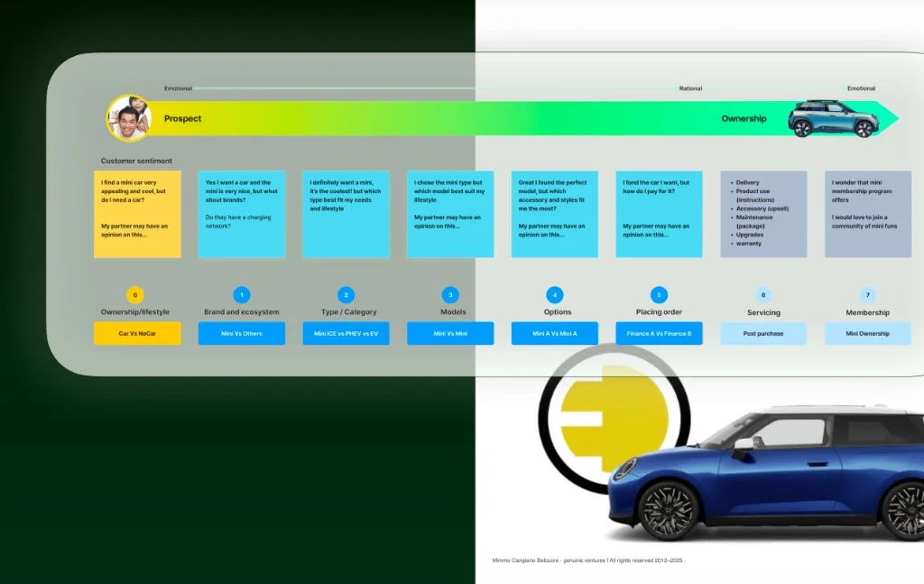Select the step 4 circle above Options
The width and height of the screenshot is (924, 584).
pyautogui.click(x=555, y=294)
